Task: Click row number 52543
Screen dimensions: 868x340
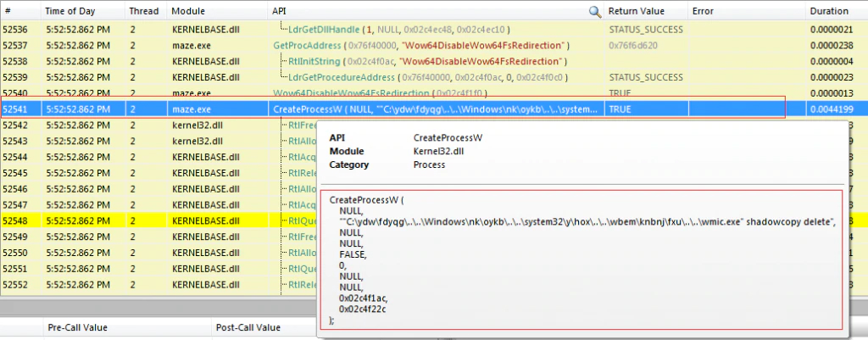Action: tap(14, 142)
